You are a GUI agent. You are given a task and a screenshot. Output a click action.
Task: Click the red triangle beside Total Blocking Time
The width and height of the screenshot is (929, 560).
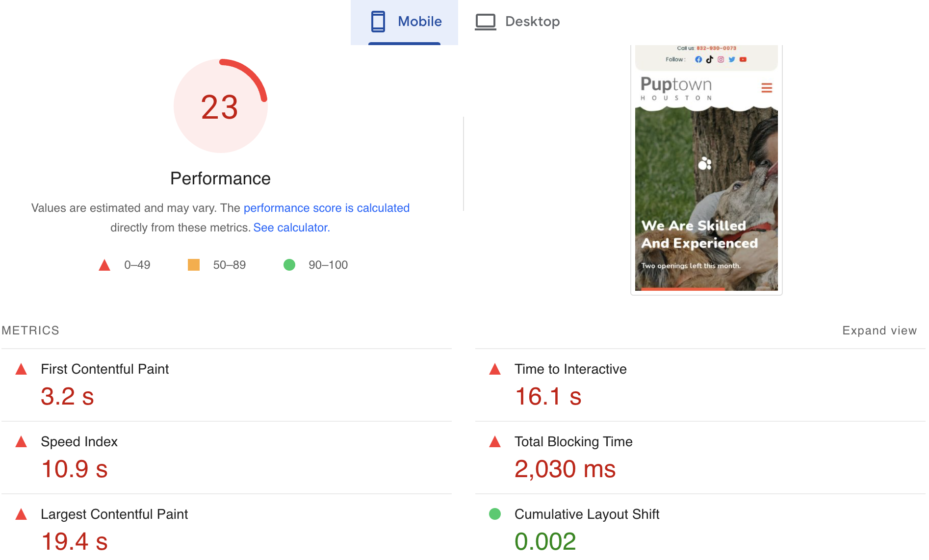point(495,442)
